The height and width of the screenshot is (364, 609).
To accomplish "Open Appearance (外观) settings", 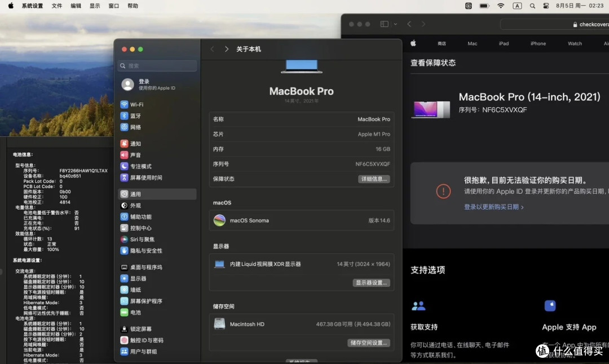I will pyautogui.click(x=157, y=205).
